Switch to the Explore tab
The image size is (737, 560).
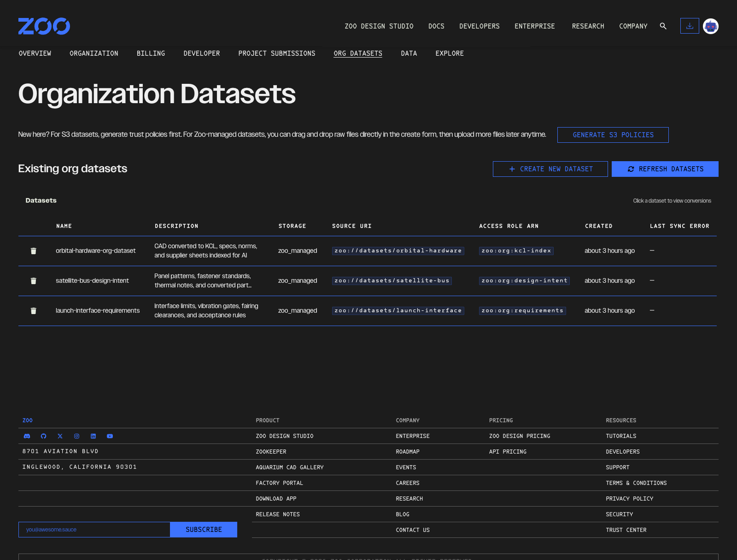coord(450,53)
